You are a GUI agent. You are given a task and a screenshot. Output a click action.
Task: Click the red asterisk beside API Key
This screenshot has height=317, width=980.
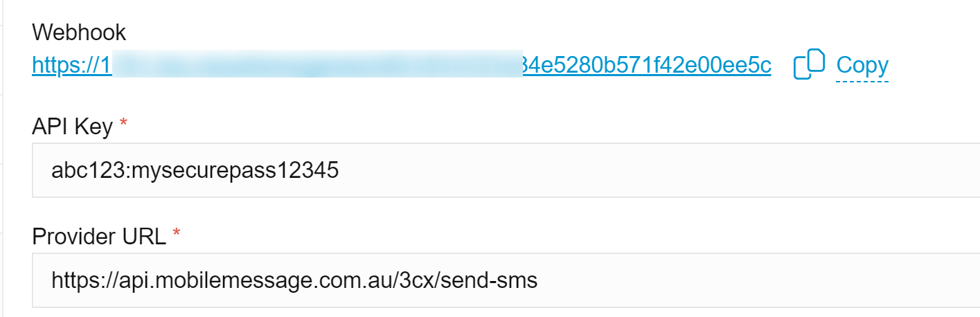[124, 124]
